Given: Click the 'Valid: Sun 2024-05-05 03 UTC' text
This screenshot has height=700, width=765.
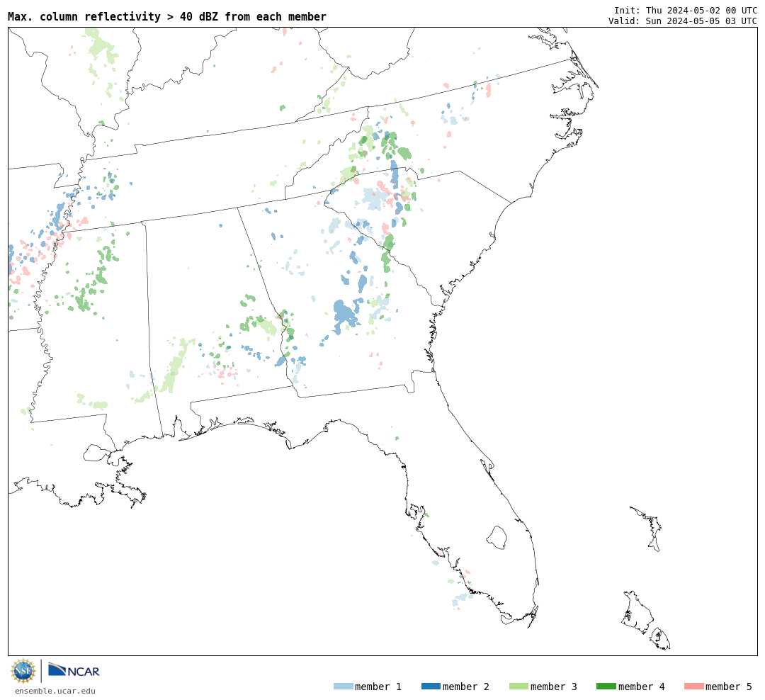Looking at the screenshot, I should [x=683, y=21].
